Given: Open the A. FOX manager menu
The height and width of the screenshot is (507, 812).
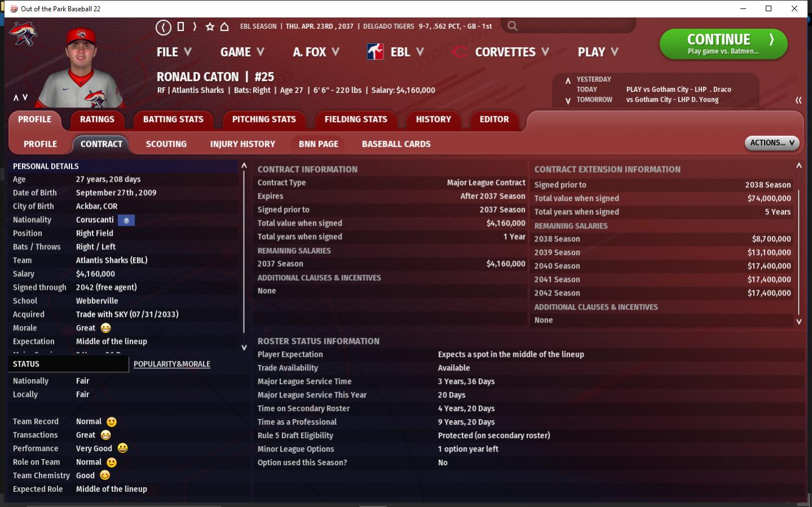Looking at the screenshot, I should [316, 52].
